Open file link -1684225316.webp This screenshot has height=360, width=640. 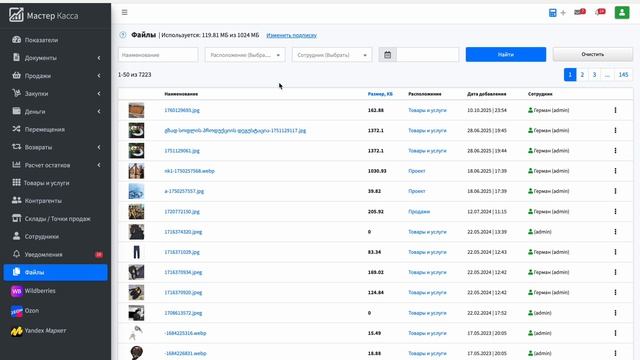pos(185,333)
